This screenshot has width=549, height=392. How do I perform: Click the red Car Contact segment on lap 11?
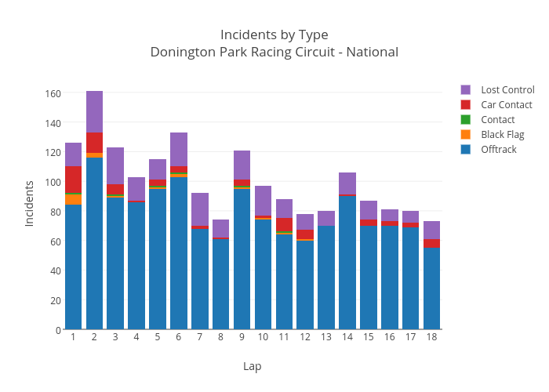[x=284, y=224]
